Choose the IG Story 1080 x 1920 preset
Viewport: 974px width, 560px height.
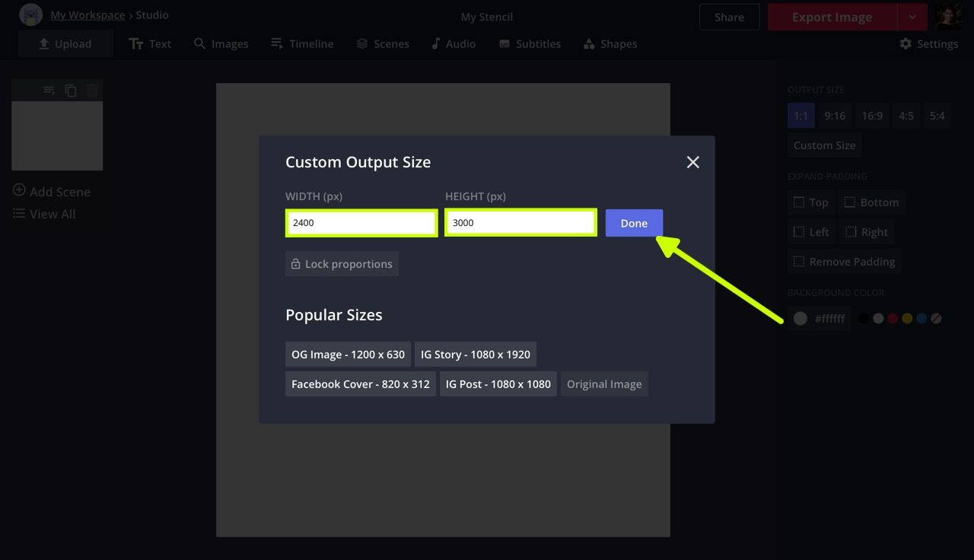[x=475, y=355]
